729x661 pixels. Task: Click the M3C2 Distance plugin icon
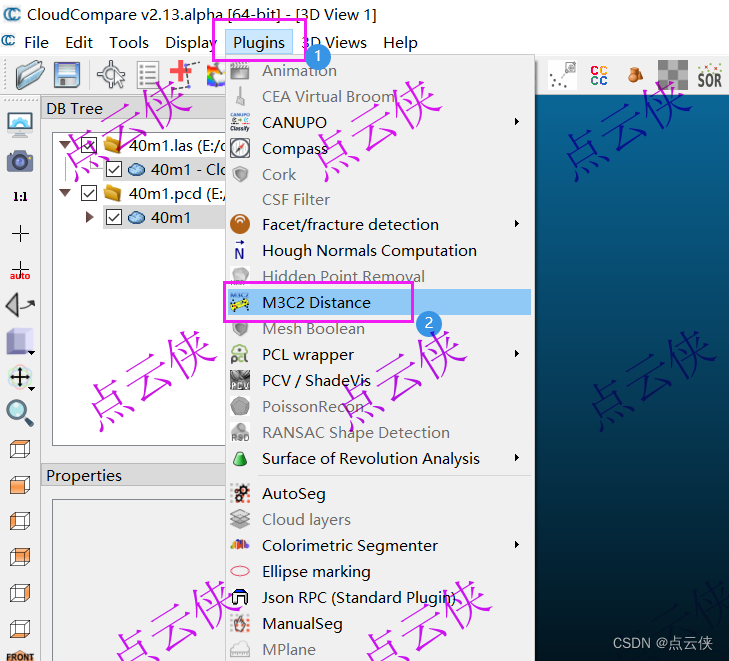coord(239,302)
